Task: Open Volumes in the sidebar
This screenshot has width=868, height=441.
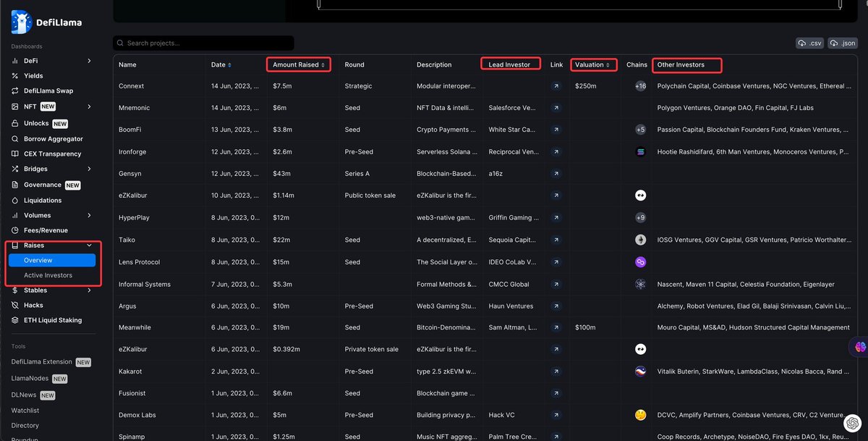Action: pos(37,215)
